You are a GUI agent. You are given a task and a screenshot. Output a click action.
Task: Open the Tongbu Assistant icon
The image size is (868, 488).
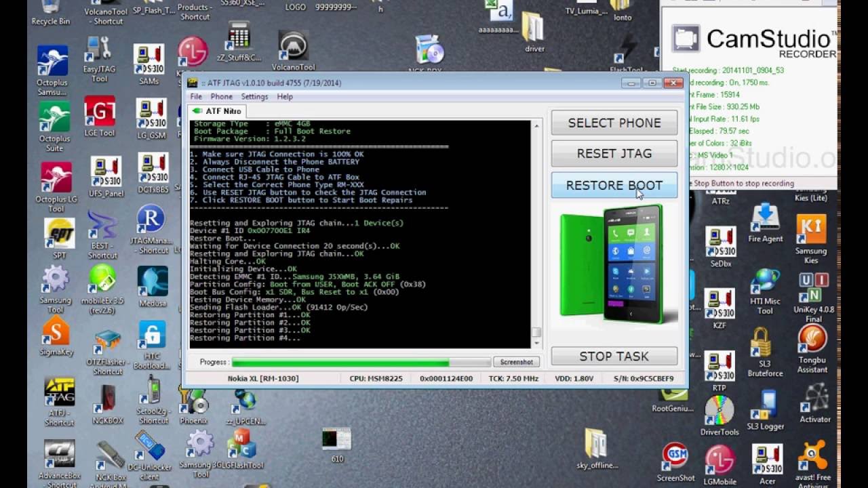[x=812, y=350]
